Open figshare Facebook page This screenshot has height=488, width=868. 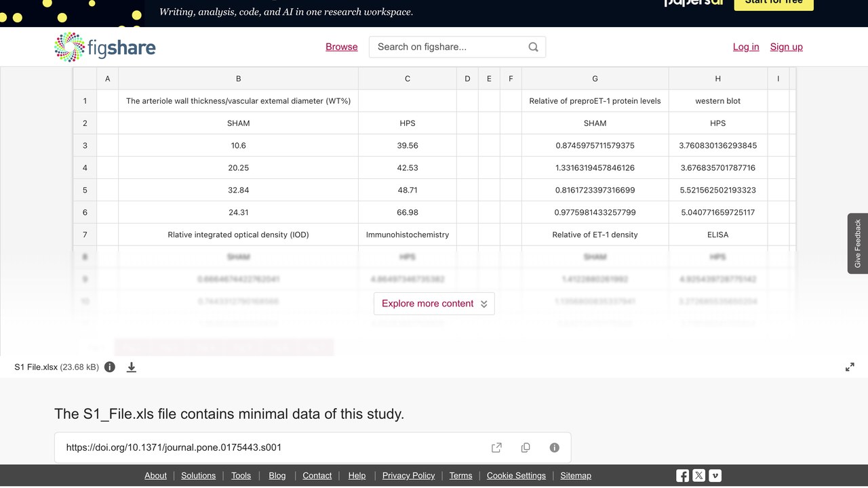[682, 476]
